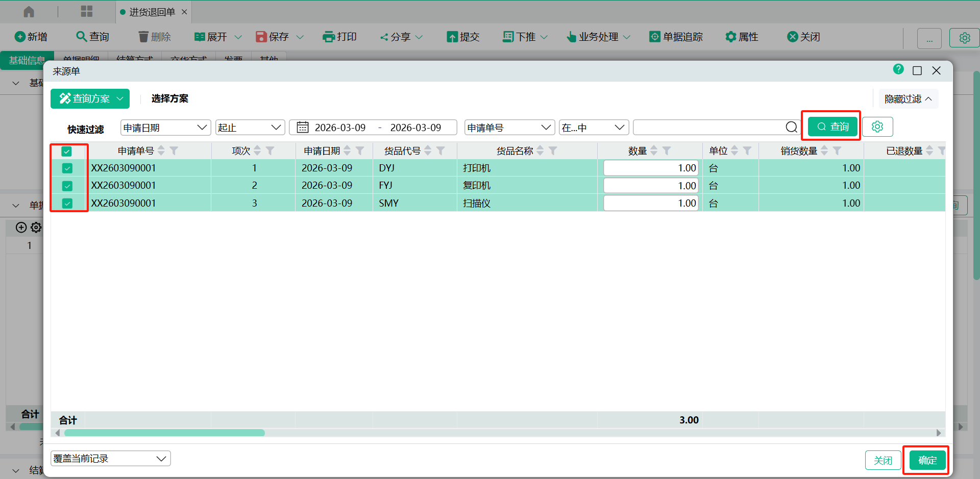The image size is (980, 479).
Task: Click the help question mark icon
Action: click(898, 69)
